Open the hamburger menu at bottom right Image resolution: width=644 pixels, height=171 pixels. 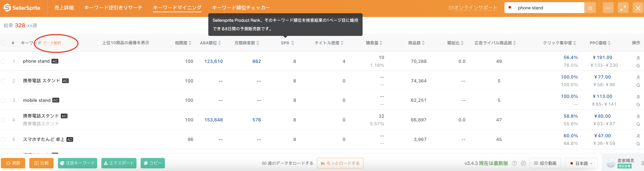[642, 163]
